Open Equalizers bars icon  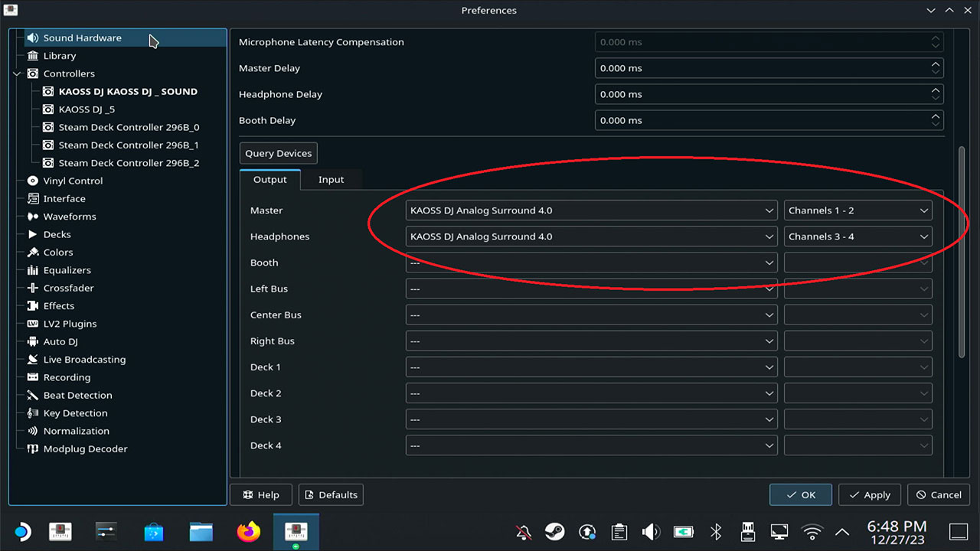(x=32, y=270)
